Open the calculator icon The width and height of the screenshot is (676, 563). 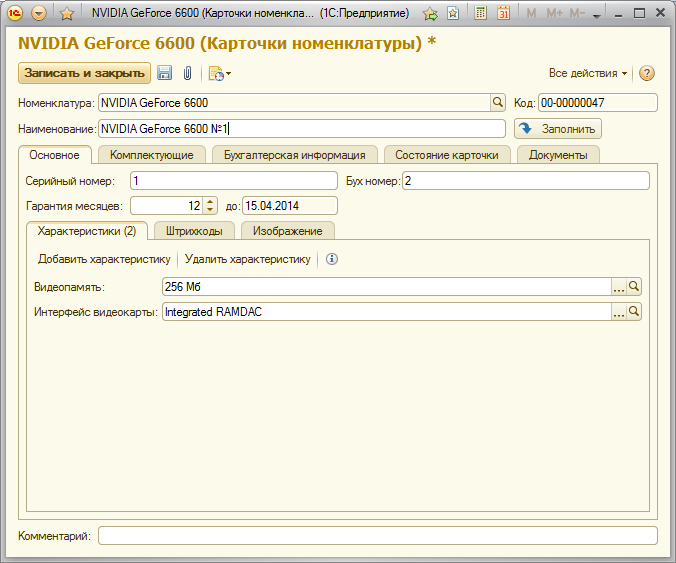480,13
